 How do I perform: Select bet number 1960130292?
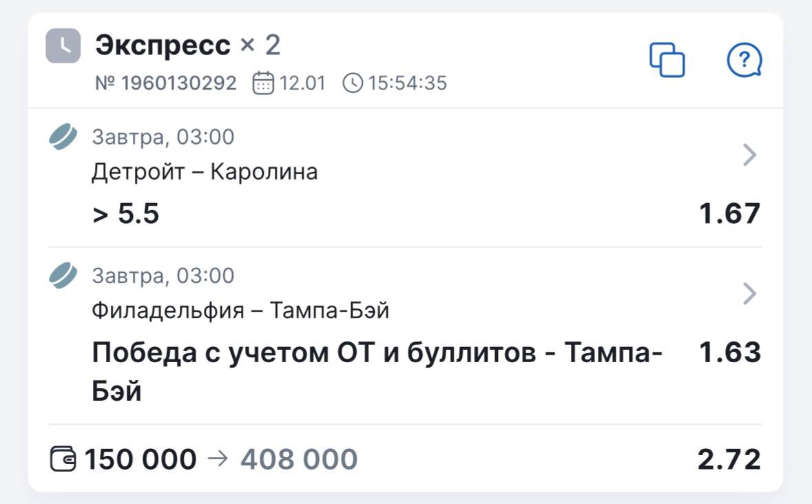point(165,83)
